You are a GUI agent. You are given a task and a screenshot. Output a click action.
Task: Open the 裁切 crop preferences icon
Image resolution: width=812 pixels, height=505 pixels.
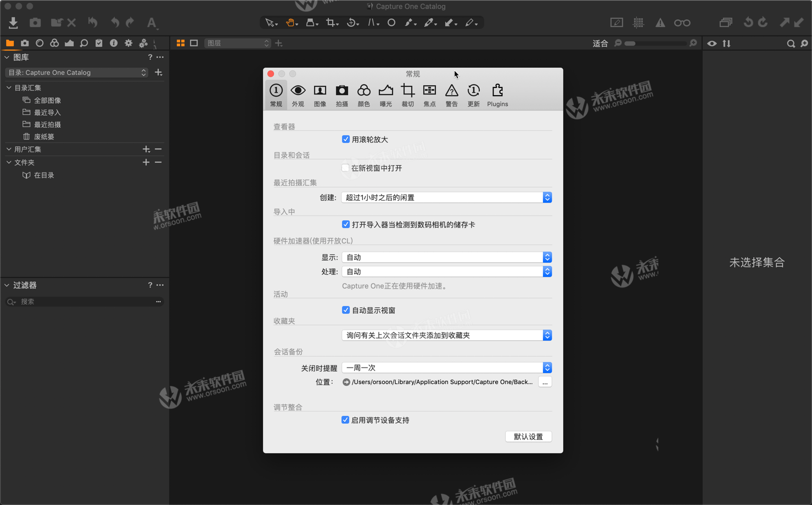tap(407, 95)
